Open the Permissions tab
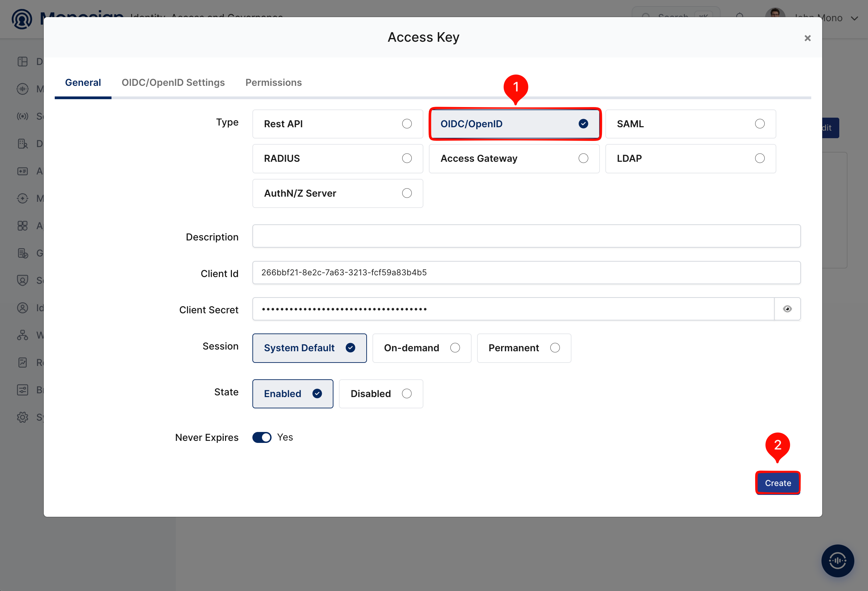Image resolution: width=868 pixels, height=591 pixels. click(273, 82)
